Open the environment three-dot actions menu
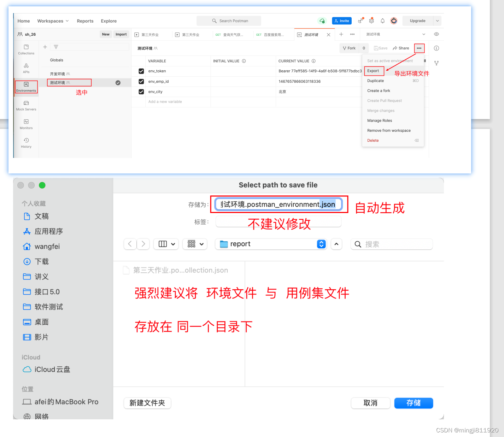 point(419,48)
